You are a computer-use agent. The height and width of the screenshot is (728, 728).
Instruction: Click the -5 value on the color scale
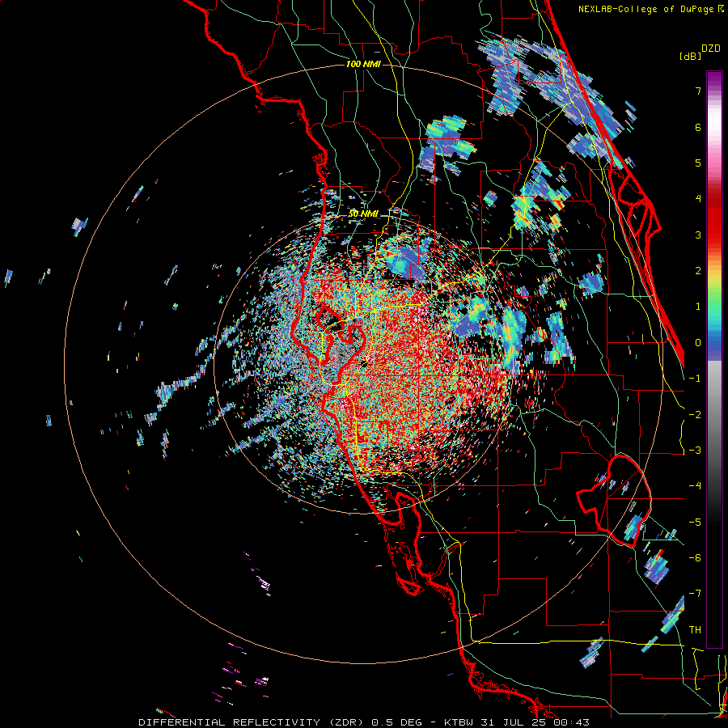point(695,523)
